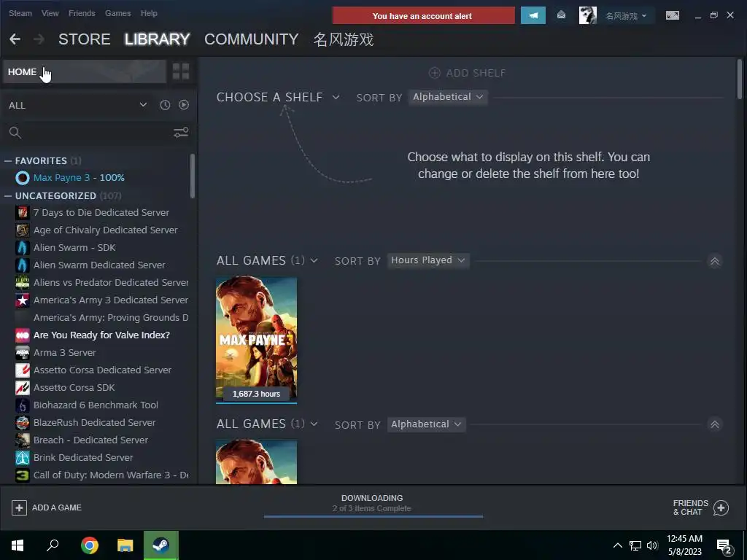Open the account name dropdown
This screenshot has height=560, width=747.
point(626,16)
